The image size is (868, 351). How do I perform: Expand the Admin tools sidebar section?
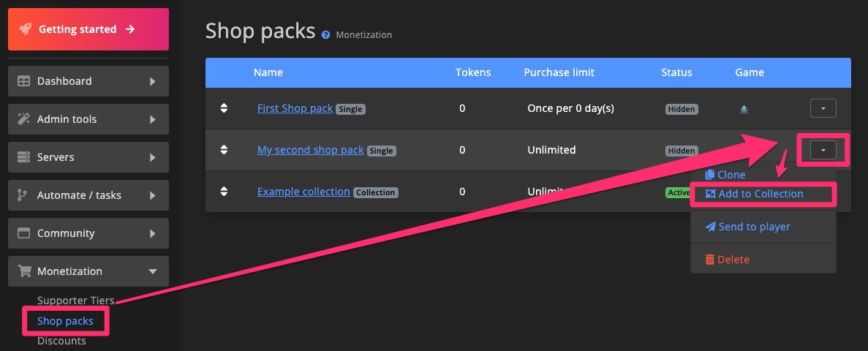click(88, 119)
